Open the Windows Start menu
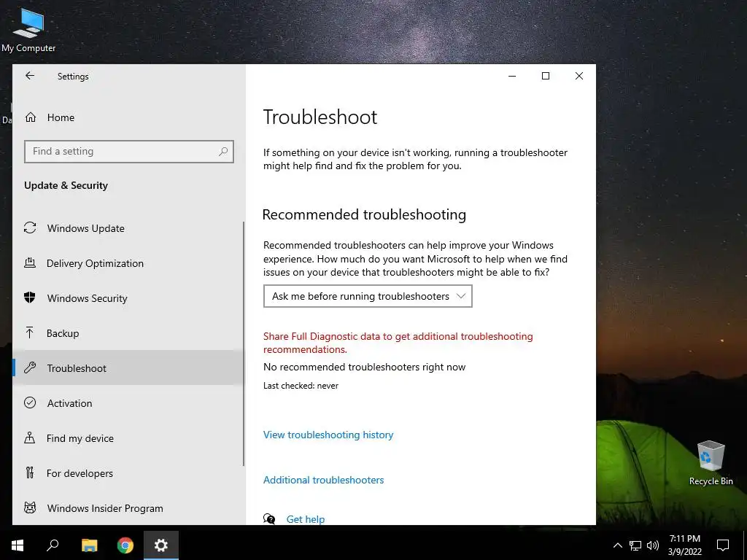The height and width of the screenshot is (560, 747). coord(18,545)
